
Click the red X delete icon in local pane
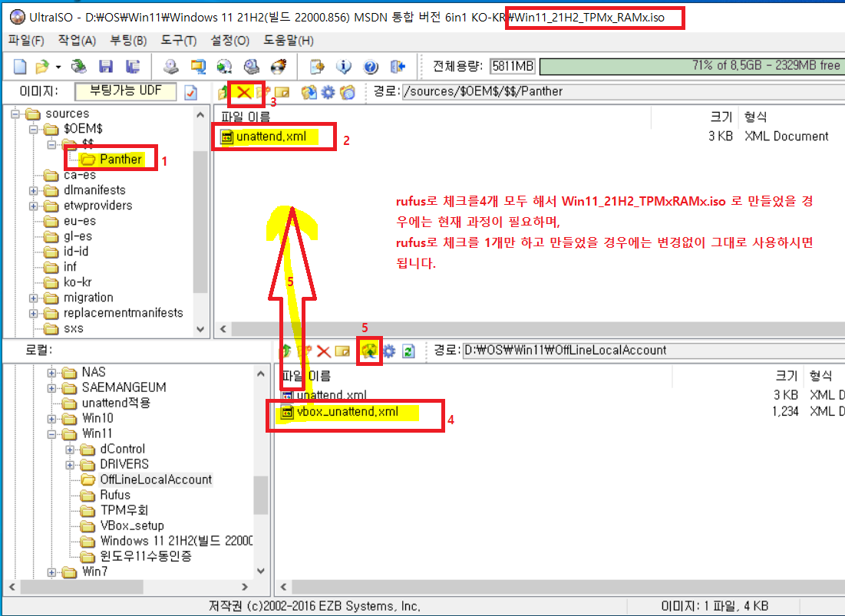[x=323, y=351]
